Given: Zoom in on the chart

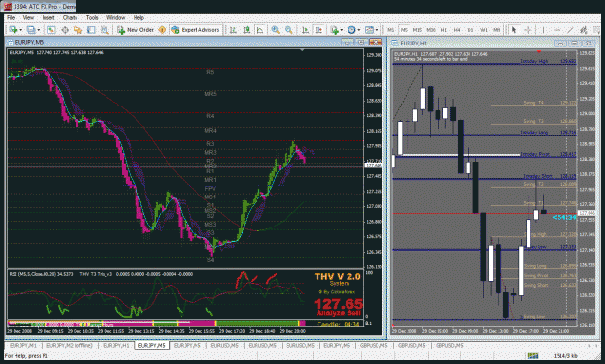Looking at the screenshot, I should tap(276, 30).
